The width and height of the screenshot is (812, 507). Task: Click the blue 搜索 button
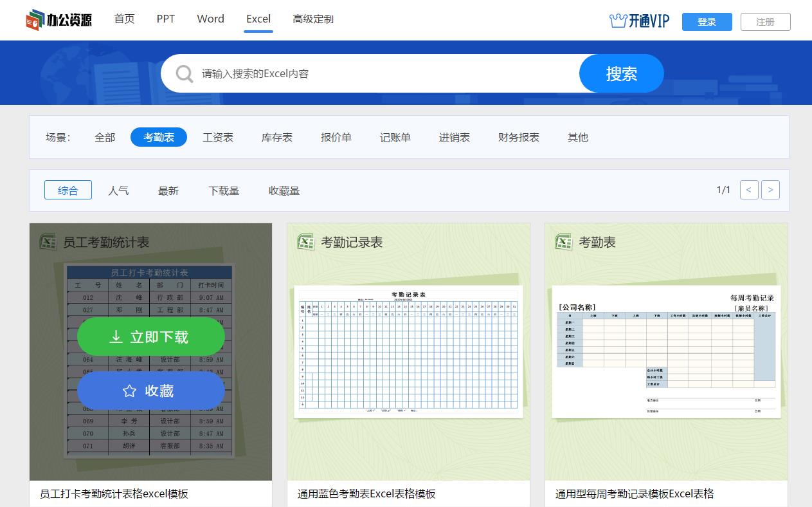(620, 73)
